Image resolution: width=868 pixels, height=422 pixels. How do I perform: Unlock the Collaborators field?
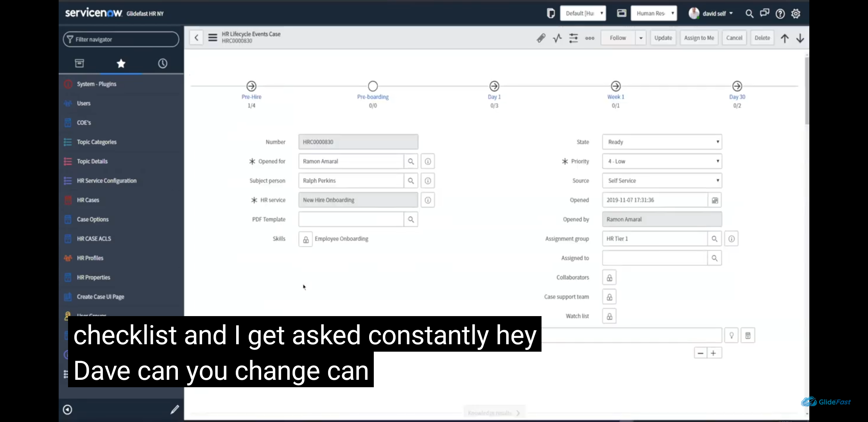click(x=609, y=277)
